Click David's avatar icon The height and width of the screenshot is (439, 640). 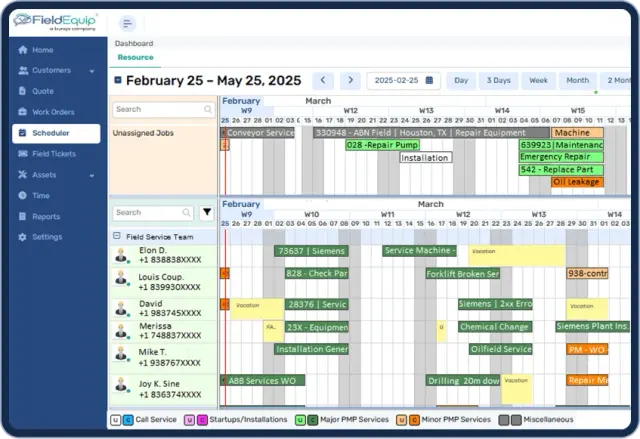[x=121, y=308]
